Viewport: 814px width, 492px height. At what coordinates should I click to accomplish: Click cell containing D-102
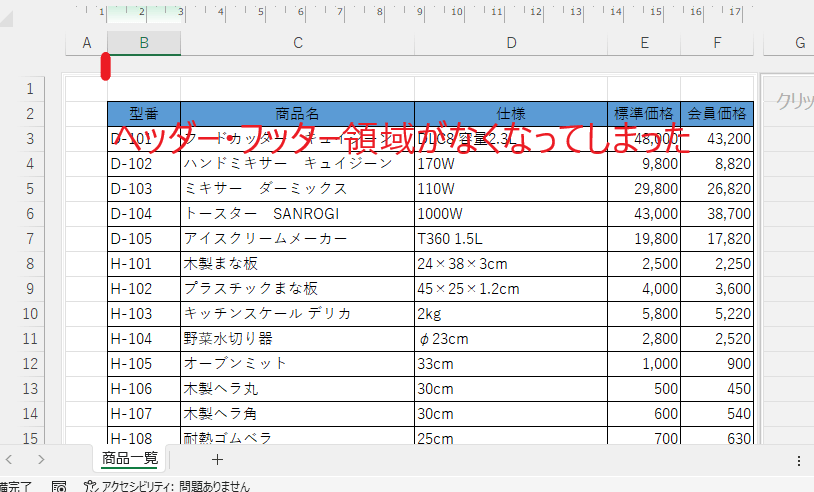click(144, 163)
